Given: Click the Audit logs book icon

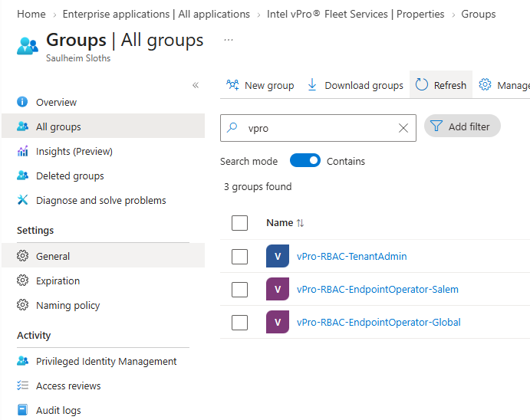Looking at the screenshot, I should click(x=22, y=410).
